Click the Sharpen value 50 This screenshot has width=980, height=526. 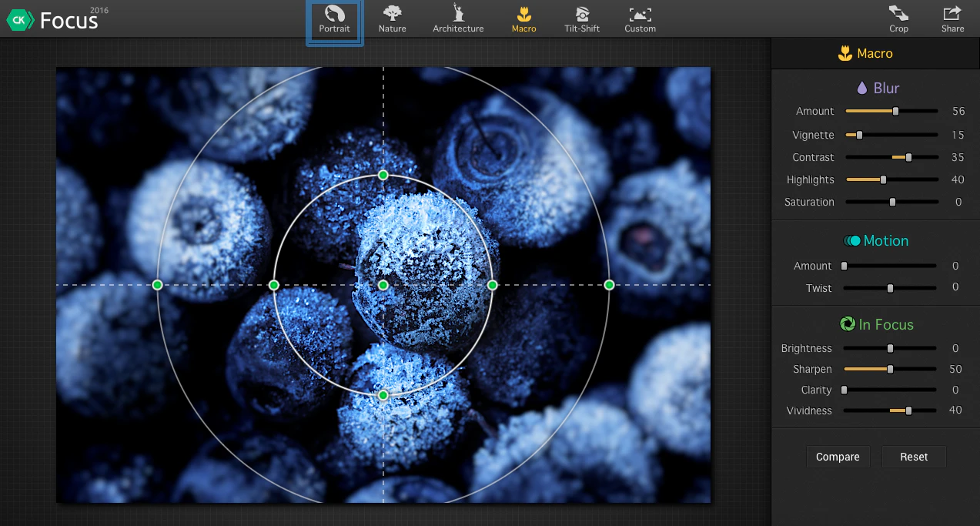(955, 369)
